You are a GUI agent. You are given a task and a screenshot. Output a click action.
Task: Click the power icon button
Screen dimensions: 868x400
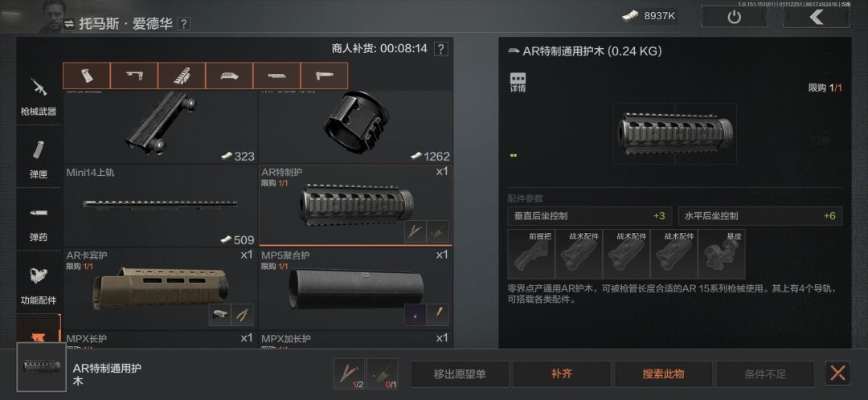[734, 17]
